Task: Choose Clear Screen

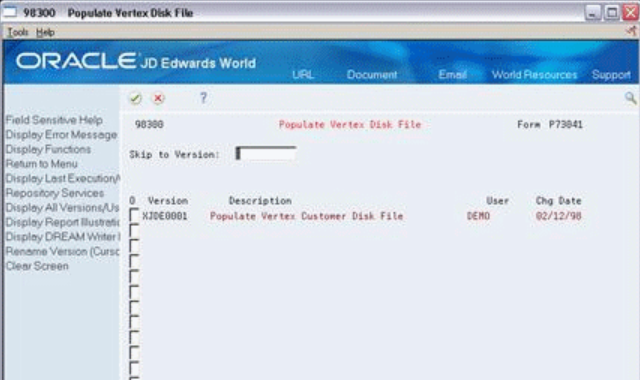Action: coord(37,266)
